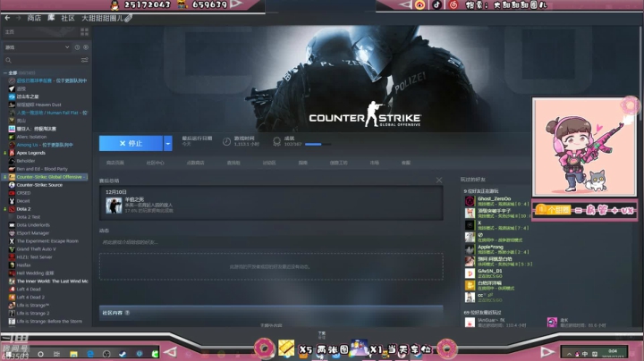This screenshot has height=361, width=644.
Task: Show hidden system tray icons chevron
Action: tap(569, 354)
